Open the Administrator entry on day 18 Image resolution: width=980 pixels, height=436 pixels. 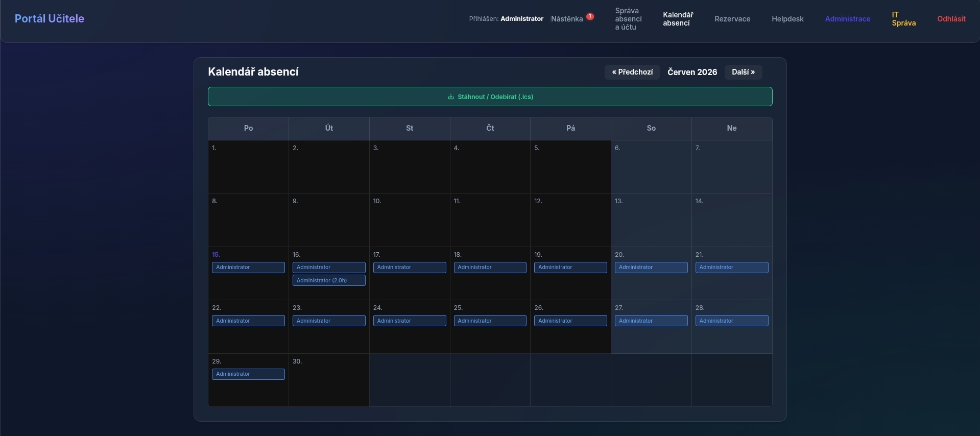(x=490, y=268)
